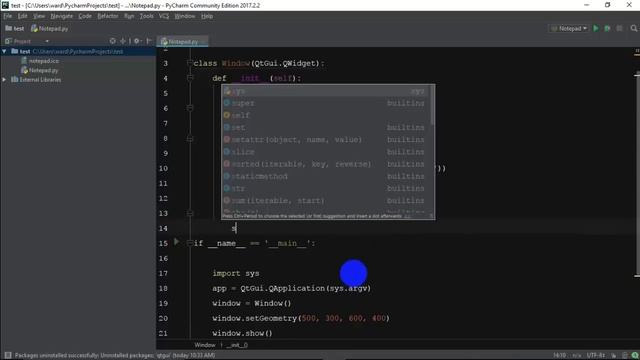Open the Edit menu
Image resolution: width=640 pixels, height=360 pixels.
(x=22, y=16)
